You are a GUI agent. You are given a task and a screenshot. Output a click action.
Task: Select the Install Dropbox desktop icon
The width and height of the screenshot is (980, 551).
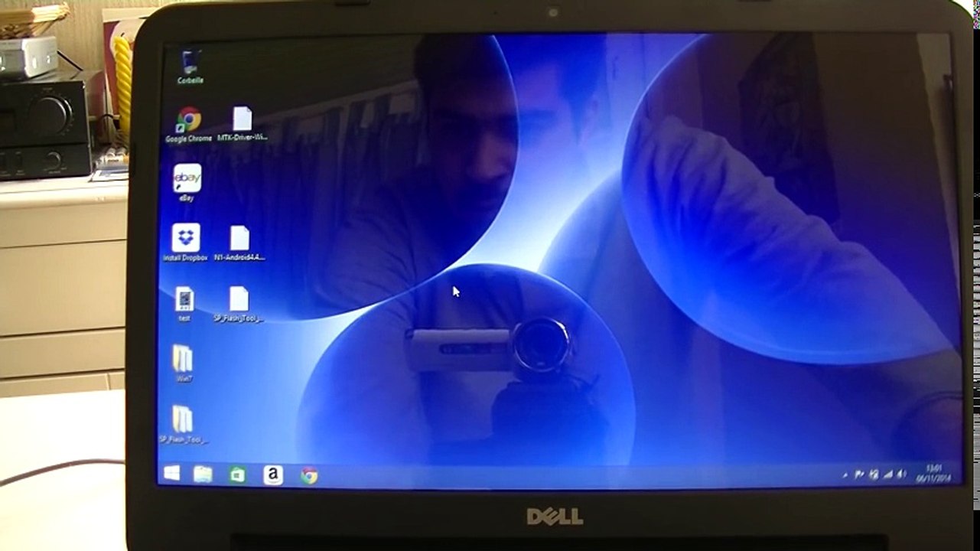coord(185,243)
